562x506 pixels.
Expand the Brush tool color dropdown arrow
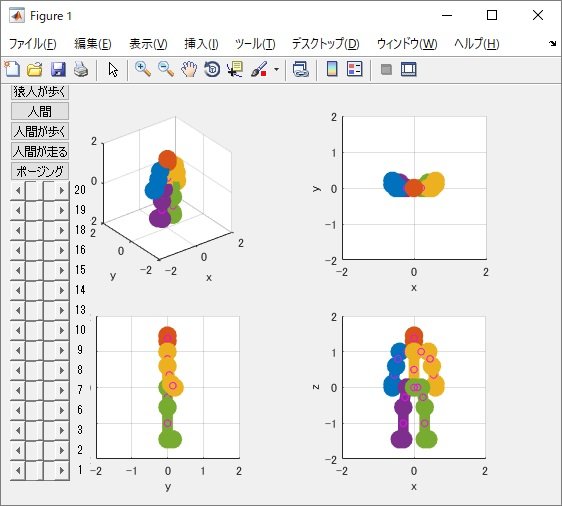(276, 69)
